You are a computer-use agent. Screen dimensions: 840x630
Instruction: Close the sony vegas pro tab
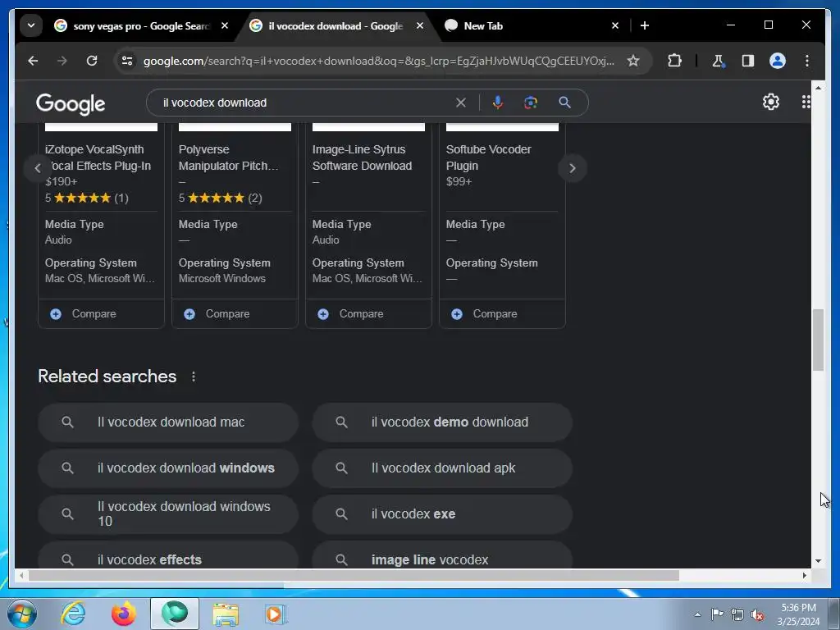click(225, 25)
